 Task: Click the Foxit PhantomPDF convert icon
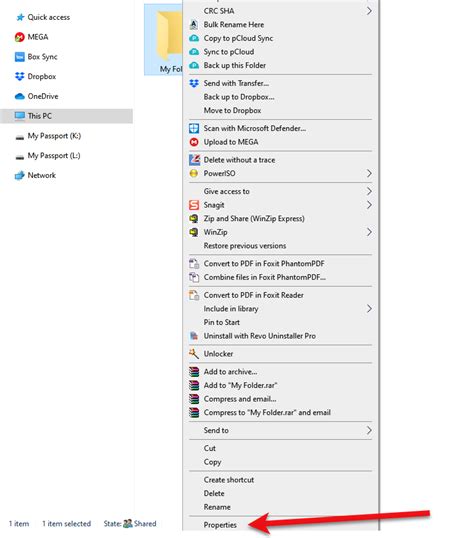(x=194, y=264)
